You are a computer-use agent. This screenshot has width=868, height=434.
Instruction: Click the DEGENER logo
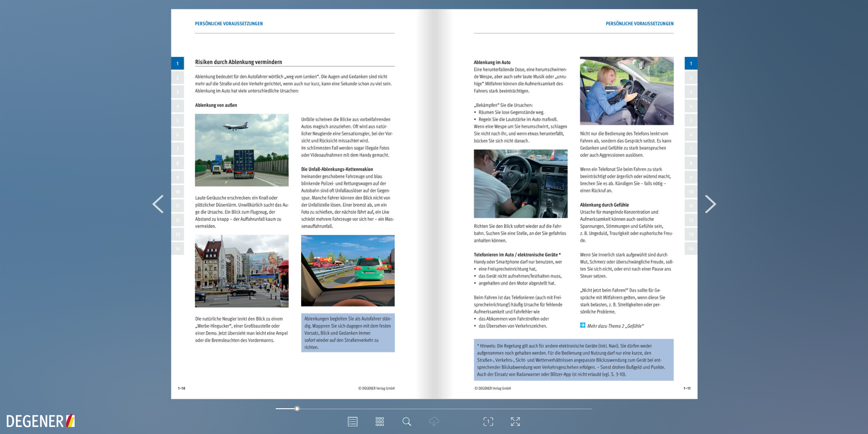coord(40,421)
